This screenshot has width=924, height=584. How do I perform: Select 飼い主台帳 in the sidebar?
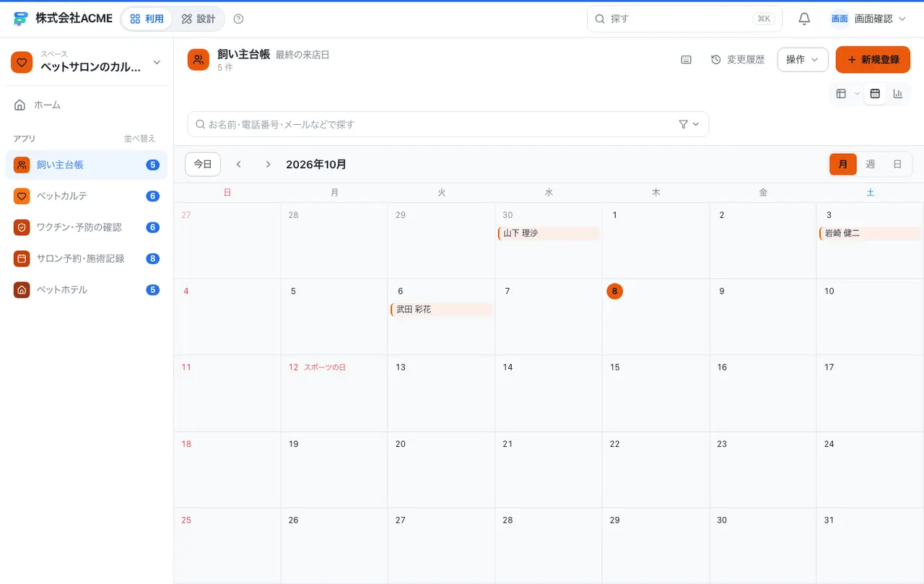tap(87, 165)
